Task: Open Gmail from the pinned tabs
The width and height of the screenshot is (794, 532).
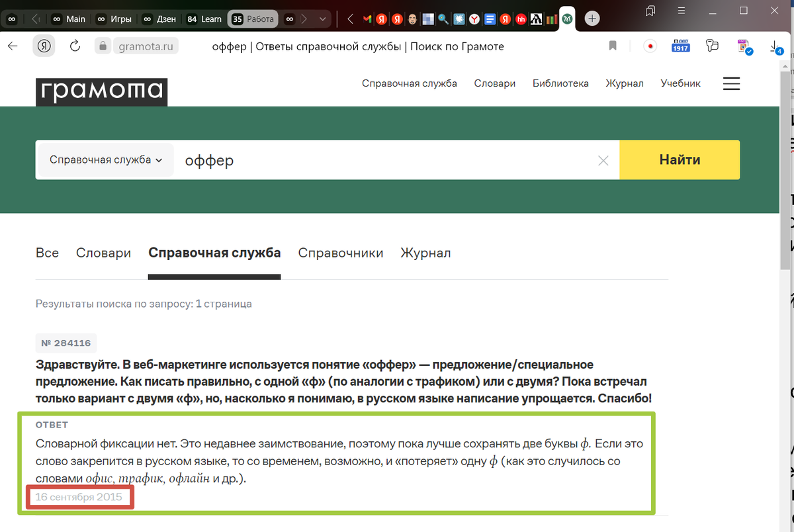Action: coord(366,19)
